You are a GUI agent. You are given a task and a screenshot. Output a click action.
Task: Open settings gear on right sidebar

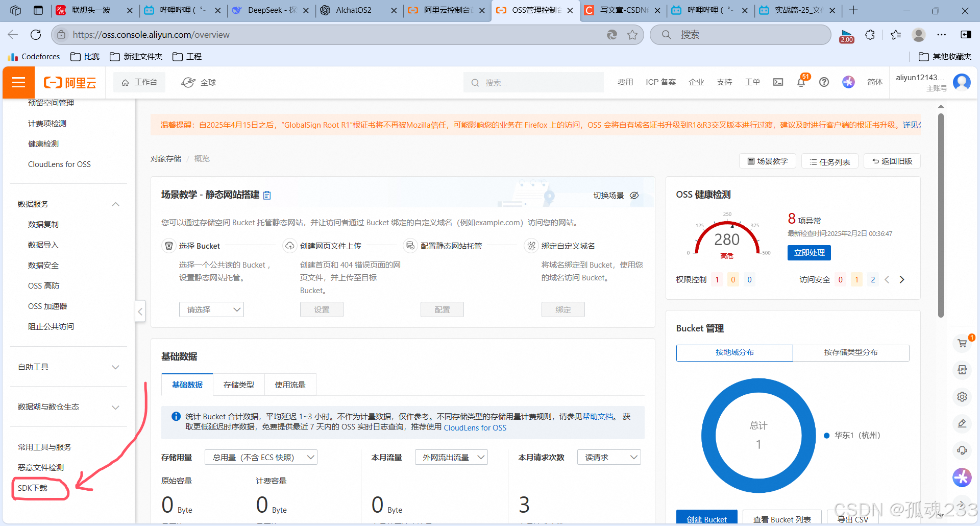pyautogui.click(x=962, y=397)
